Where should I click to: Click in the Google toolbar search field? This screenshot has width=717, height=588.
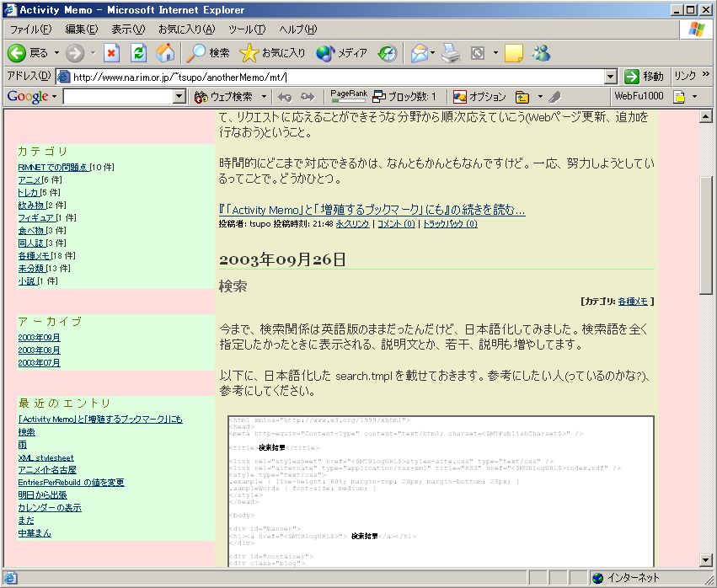click(117, 97)
